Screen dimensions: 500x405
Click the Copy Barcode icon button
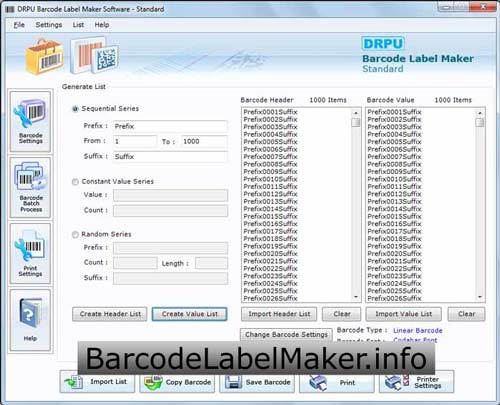coord(177,382)
